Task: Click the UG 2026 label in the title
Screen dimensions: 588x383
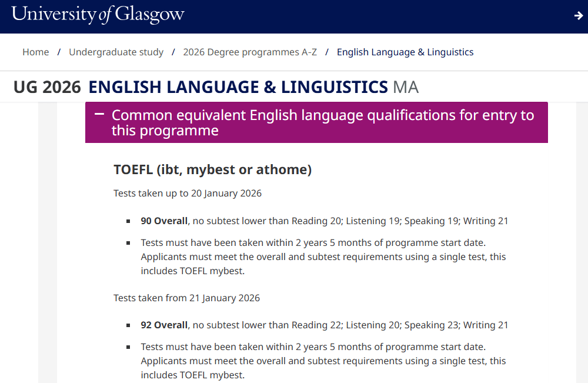Action: (47, 87)
